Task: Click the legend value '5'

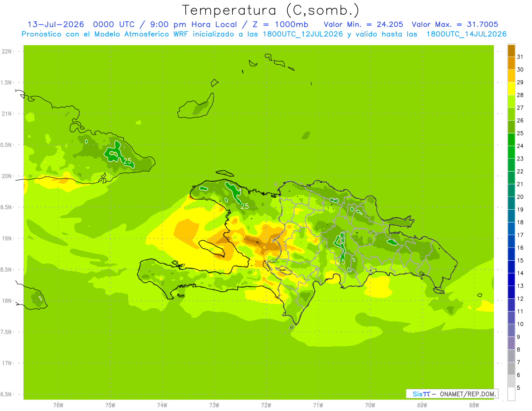Action: point(518,388)
